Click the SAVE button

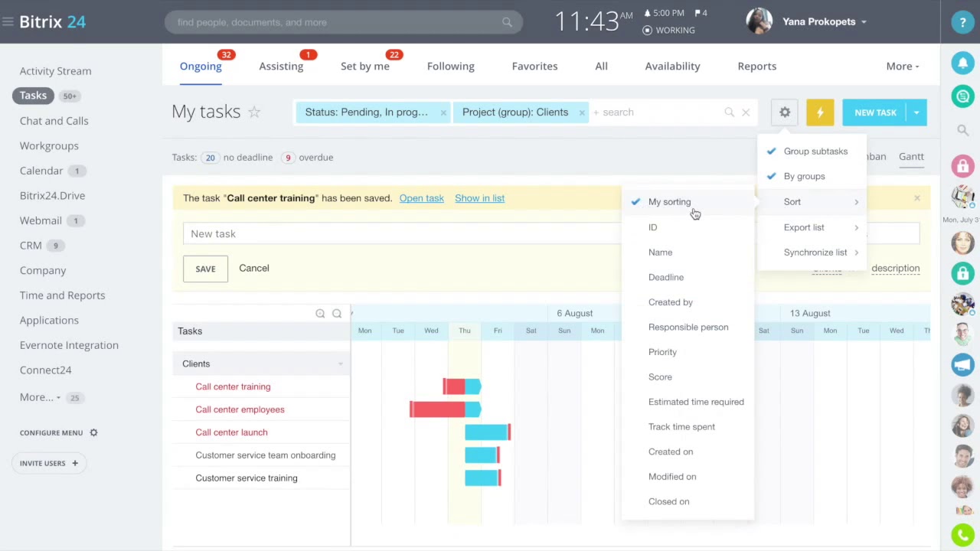[205, 269]
